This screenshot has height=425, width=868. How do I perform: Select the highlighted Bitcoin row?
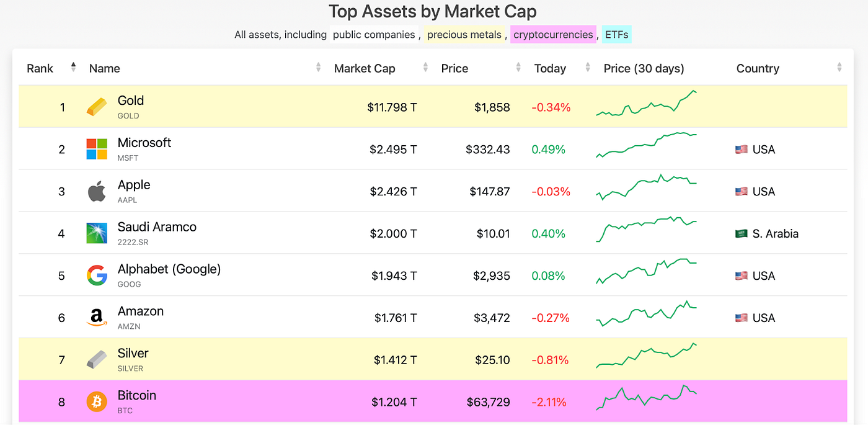coord(434,401)
